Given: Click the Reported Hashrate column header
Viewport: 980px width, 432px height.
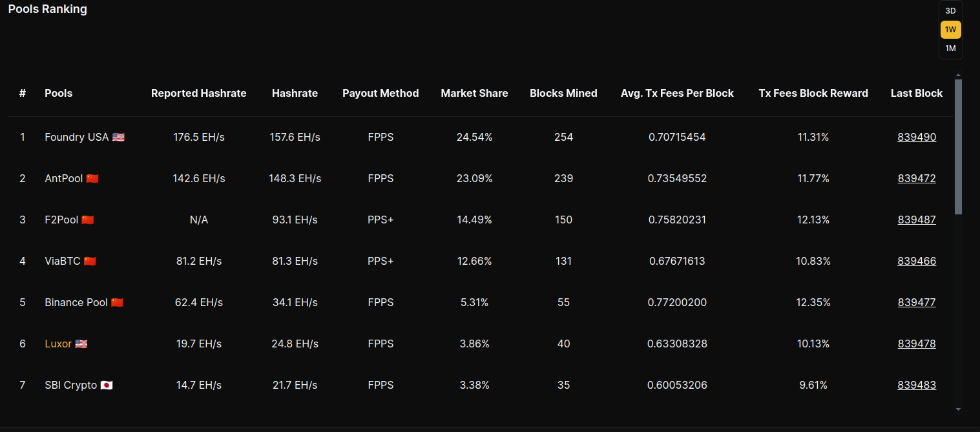Looking at the screenshot, I should tap(199, 93).
